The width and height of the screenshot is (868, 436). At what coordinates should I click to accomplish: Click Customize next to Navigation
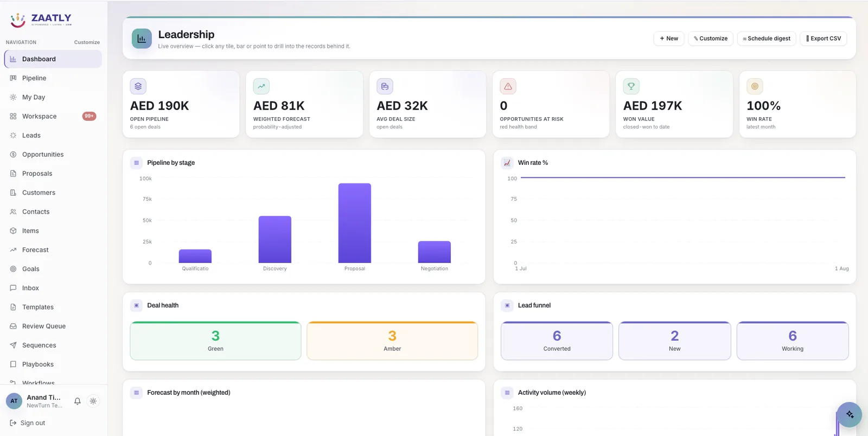pyautogui.click(x=87, y=42)
